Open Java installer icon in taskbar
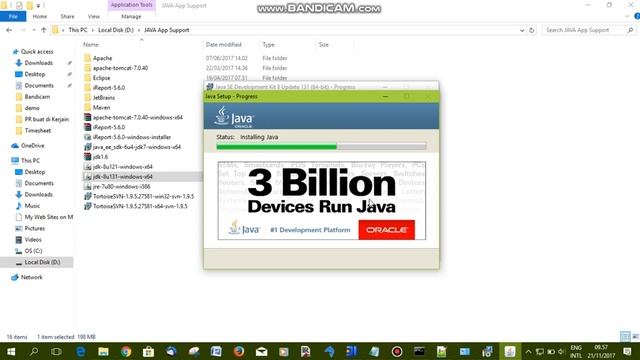The image size is (640, 360). 510,351
